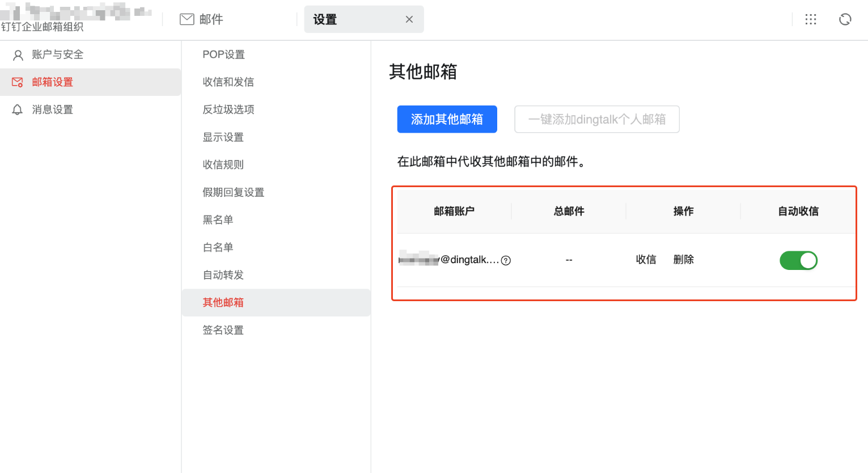Select 邮箱设置 in the sidebar

[91, 82]
